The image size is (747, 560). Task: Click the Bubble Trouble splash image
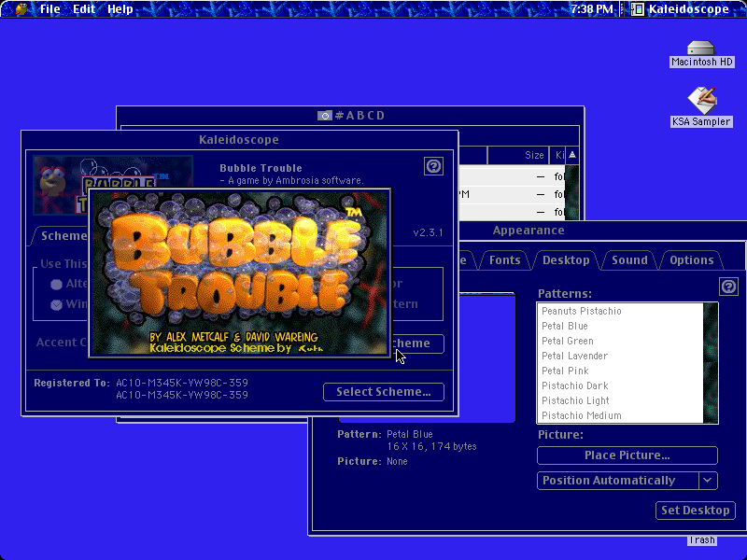click(x=240, y=273)
